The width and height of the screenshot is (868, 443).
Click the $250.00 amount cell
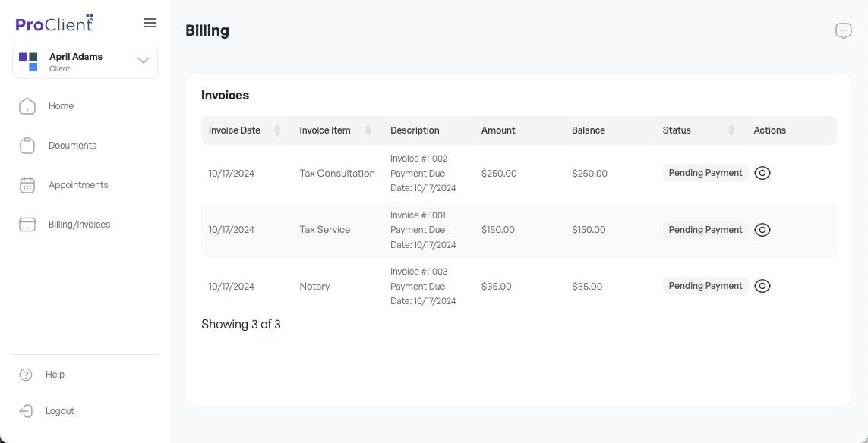(x=499, y=174)
